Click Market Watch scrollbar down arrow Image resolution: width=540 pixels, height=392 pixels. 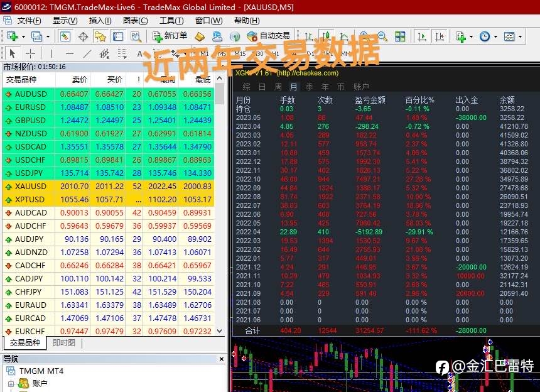tap(220, 331)
